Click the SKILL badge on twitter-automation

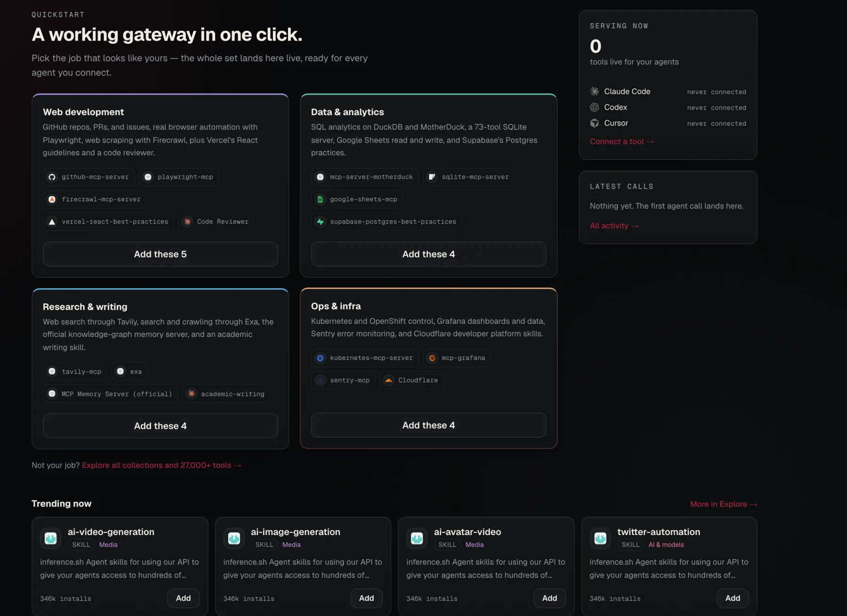[631, 544]
